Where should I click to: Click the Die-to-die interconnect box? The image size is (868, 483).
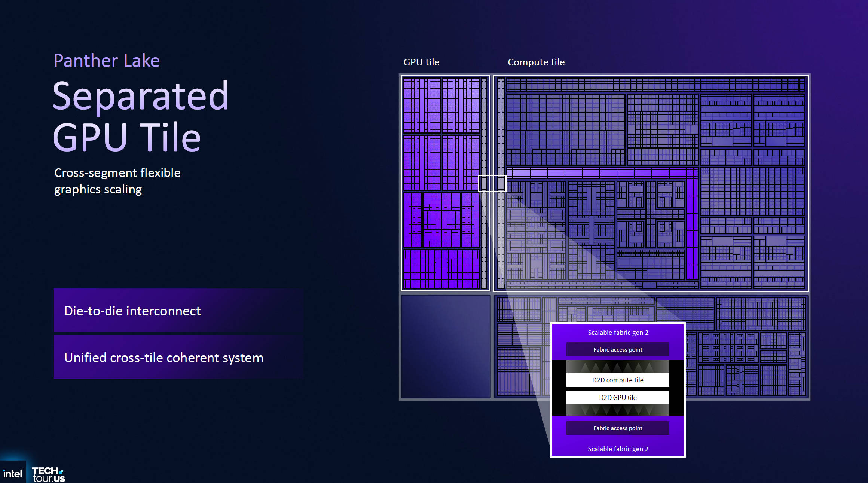tap(178, 311)
